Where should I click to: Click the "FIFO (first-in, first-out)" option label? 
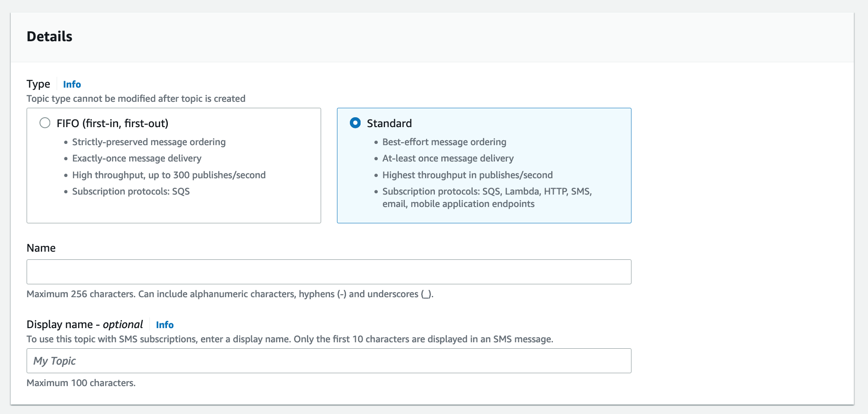tap(112, 124)
